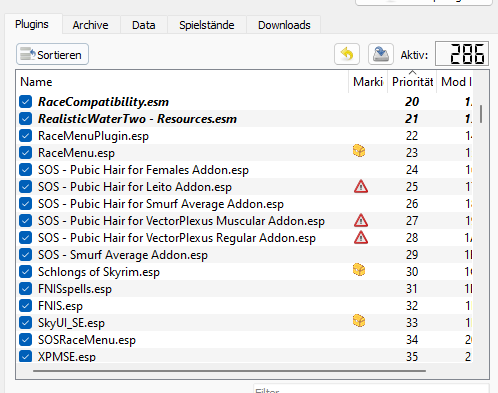Select Pubic Hair for VectorPlexus Regular Addon.esp name
Image resolution: width=498 pixels, height=393 pixels.
(177, 238)
